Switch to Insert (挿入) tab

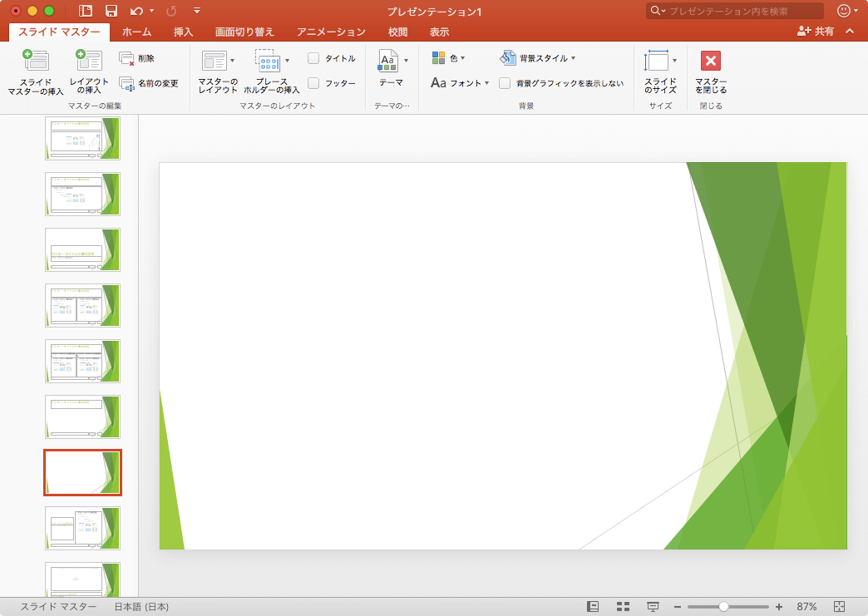coord(183,32)
